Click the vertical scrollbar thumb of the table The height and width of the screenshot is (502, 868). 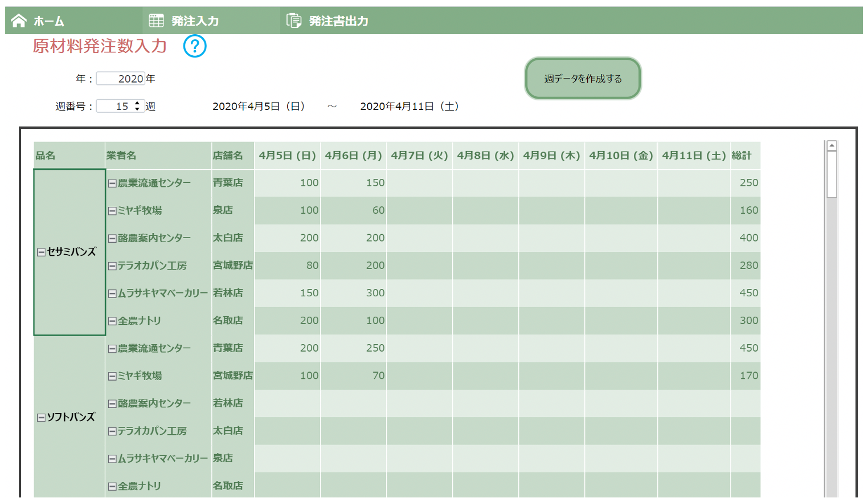832,174
